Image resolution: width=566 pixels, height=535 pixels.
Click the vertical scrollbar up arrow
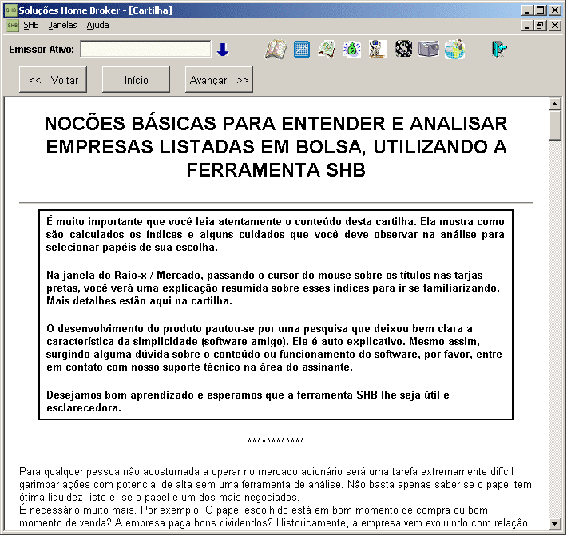point(554,104)
